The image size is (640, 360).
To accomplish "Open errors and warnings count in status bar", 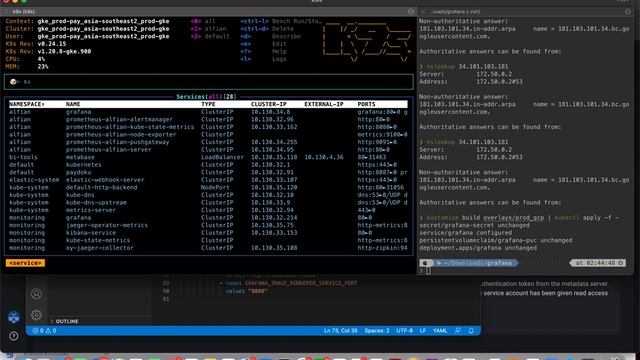I will 44,331.
